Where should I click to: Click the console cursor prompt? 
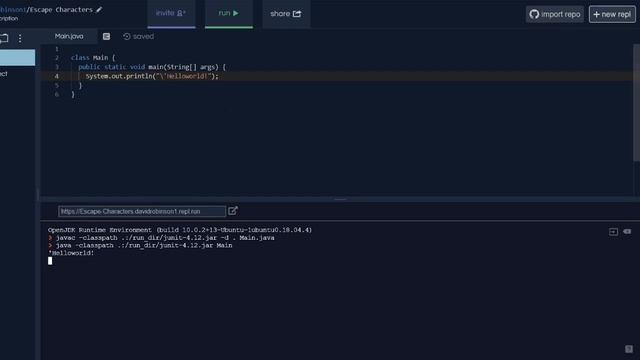tap(50, 261)
